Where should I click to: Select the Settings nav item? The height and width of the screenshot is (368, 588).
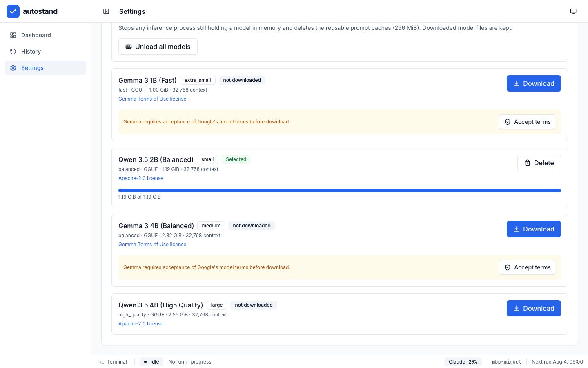point(45,68)
